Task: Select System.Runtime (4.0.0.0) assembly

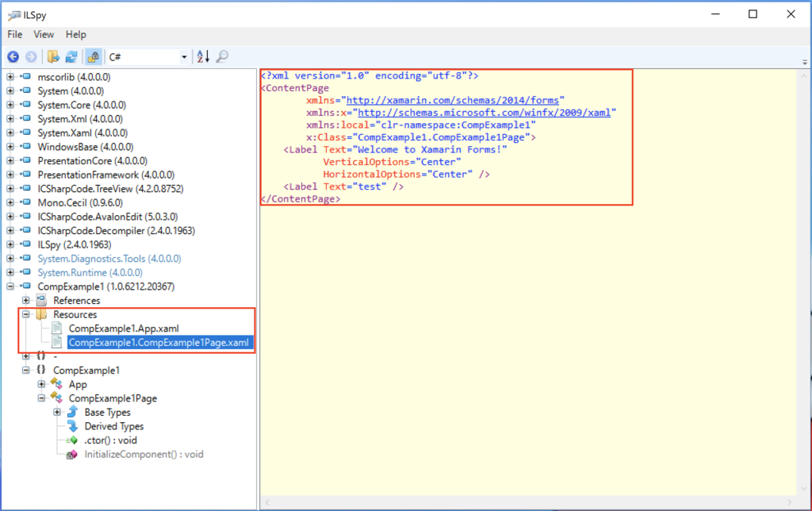Action: [x=90, y=273]
